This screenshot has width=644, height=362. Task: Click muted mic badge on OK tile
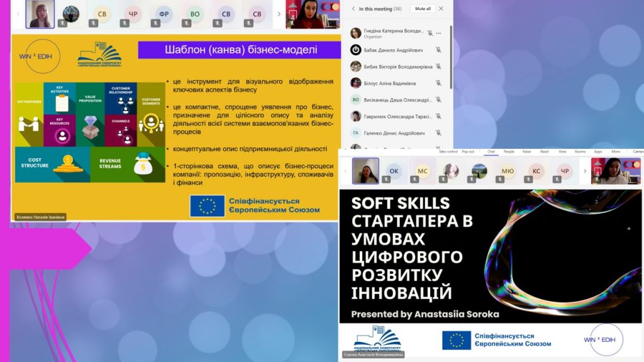[386, 179]
